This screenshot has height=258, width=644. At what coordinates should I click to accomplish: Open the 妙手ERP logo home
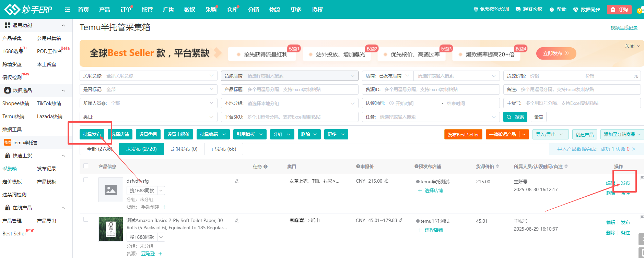tap(28, 10)
